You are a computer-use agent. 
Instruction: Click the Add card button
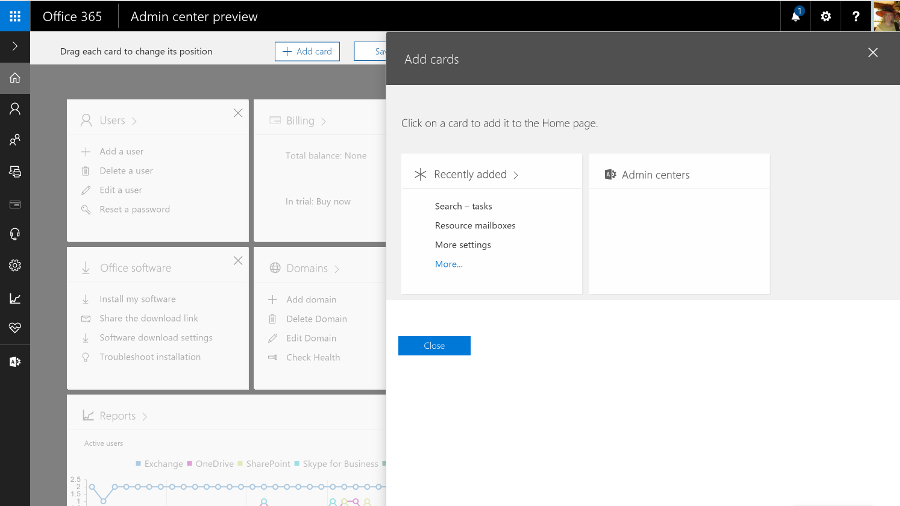coord(307,51)
